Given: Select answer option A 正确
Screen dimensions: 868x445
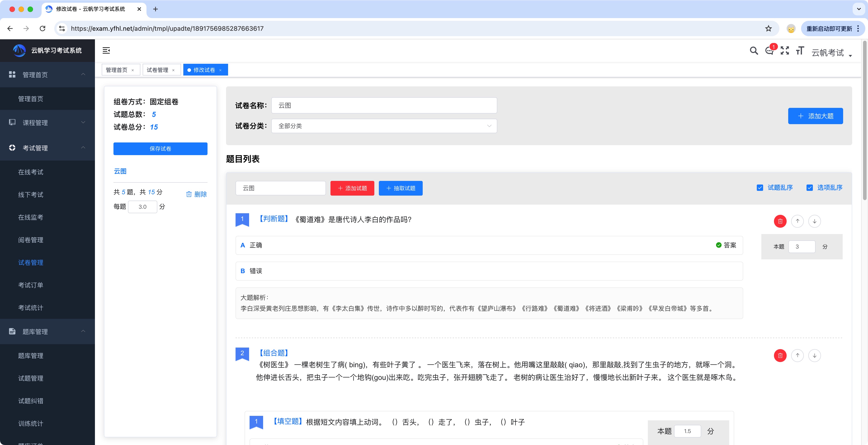Looking at the screenshot, I should 489,245.
